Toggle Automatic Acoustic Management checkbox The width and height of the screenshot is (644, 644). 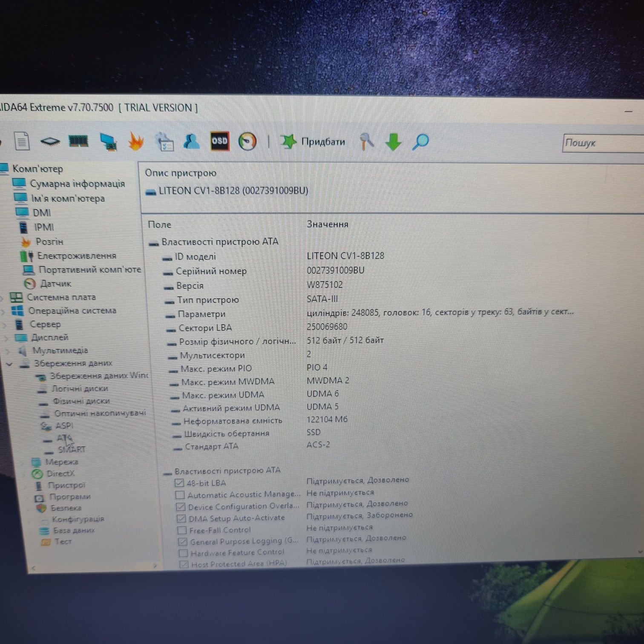tap(180, 495)
